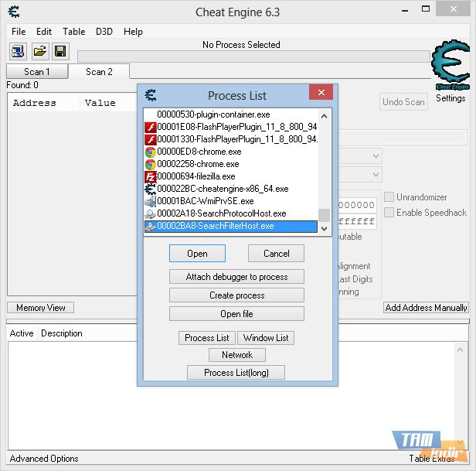The width and height of the screenshot is (476, 471).
Task: Expand the upper dropdown behind dialog
Action: 376,156
